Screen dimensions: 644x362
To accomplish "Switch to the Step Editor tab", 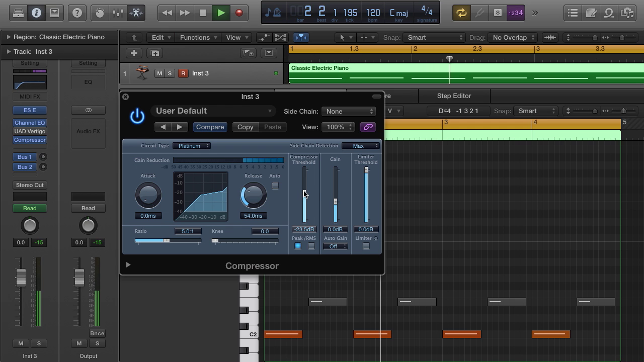I will pyautogui.click(x=454, y=96).
